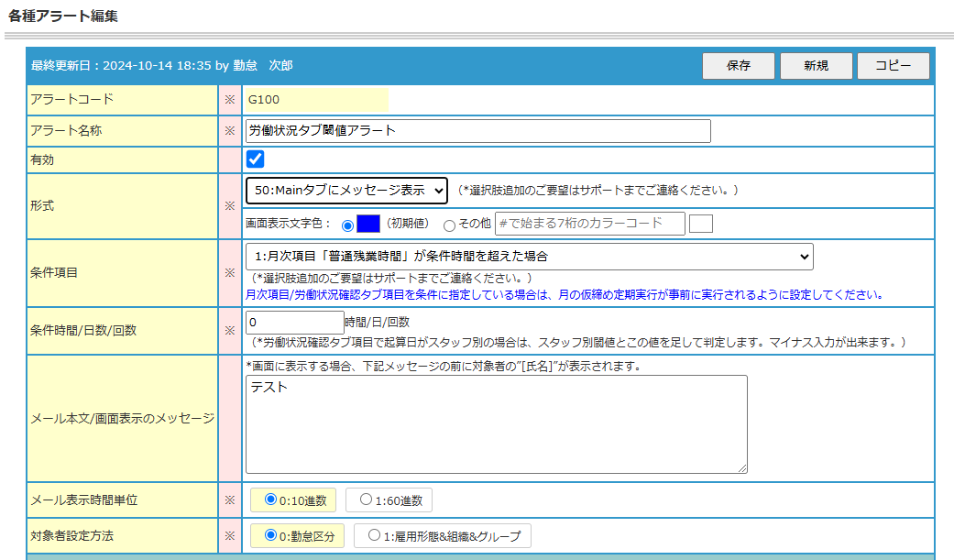Click the empty custom color preview box
The width and height of the screenshot is (954, 560).
pyautogui.click(x=701, y=224)
